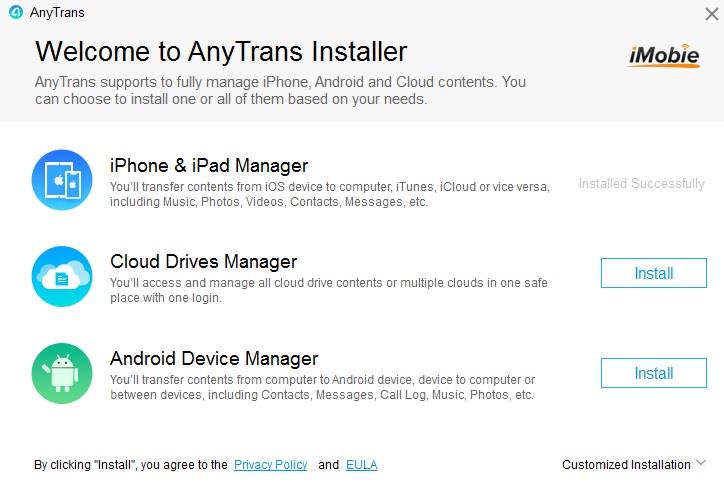Click the Cloud Drives Manager description text

[329, 290]
